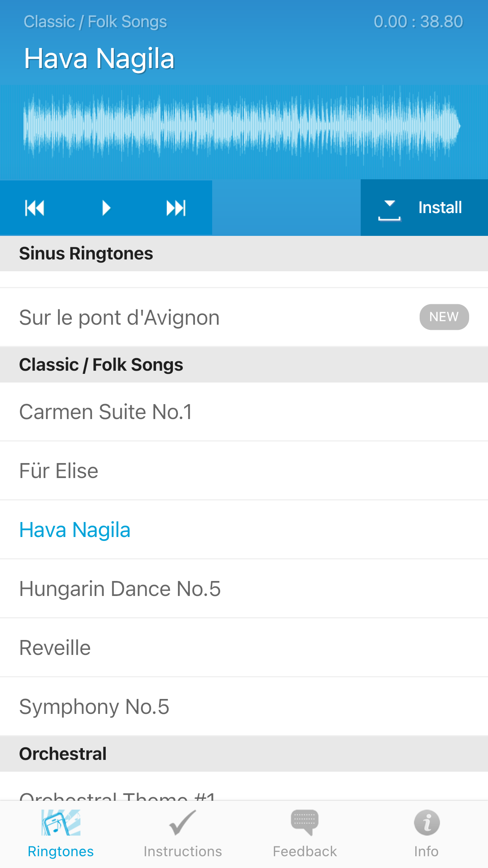Choose the Für Elise ringtone

click(x=59, y=471)
